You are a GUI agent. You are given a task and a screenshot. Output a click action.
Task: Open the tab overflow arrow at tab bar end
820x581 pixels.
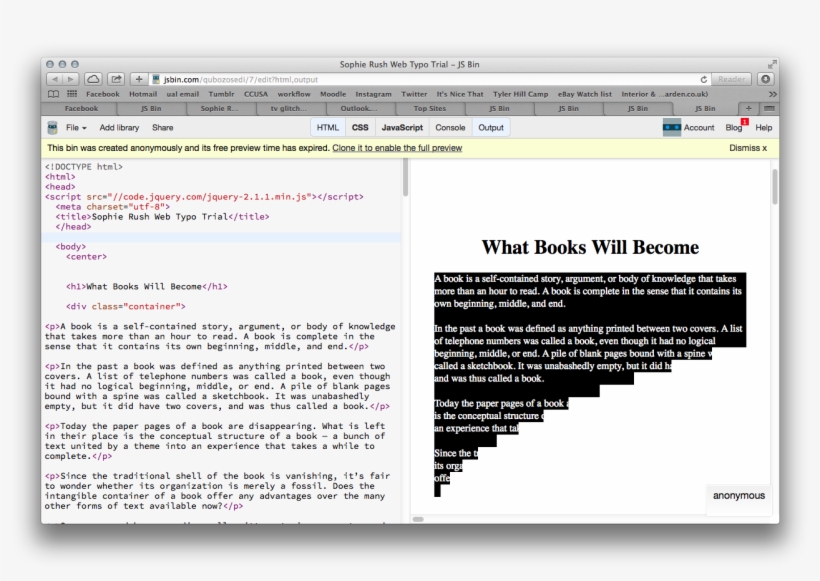pos(768,107)
